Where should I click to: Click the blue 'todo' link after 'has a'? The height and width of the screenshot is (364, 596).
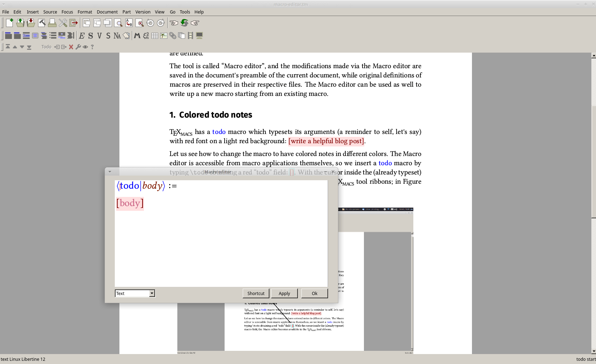click(x=219, y=132)
